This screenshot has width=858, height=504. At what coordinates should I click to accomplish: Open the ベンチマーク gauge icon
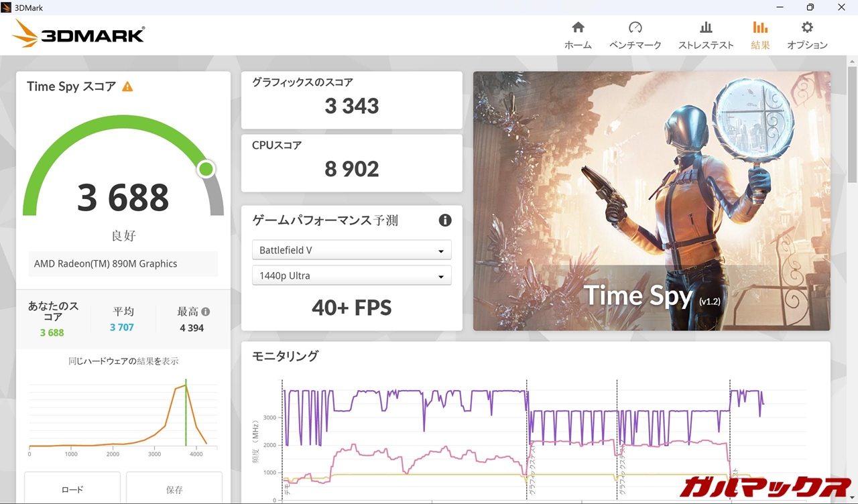click(635, 27)
